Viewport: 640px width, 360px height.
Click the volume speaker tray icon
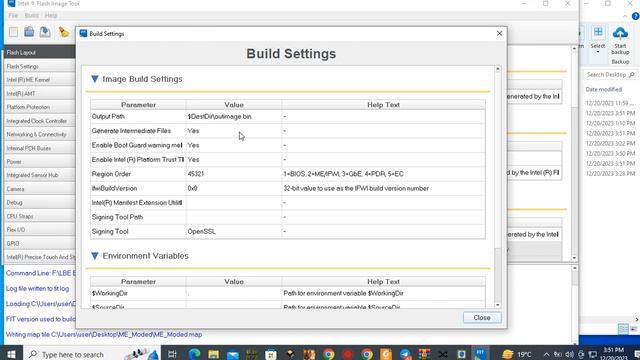(569, 354)
